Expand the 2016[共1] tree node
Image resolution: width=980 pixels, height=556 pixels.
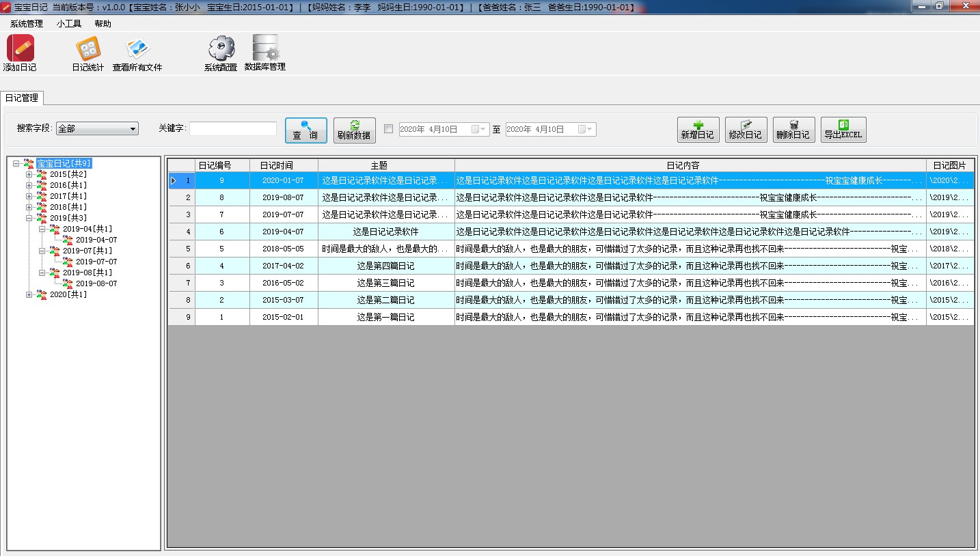click(x=29, y=185)
